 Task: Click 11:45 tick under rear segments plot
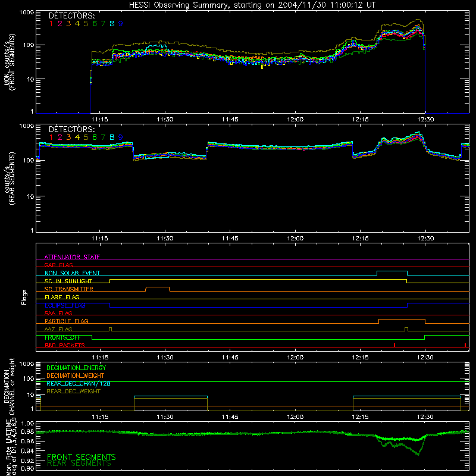tap(230, 239)
